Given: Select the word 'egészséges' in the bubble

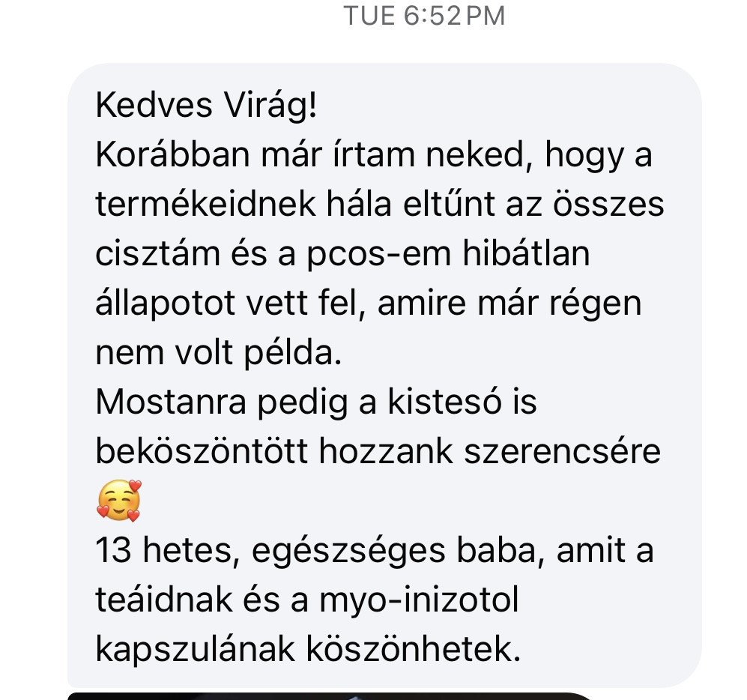Looking at the screenshot, I should pyautogui.click(x=348, y=551).
